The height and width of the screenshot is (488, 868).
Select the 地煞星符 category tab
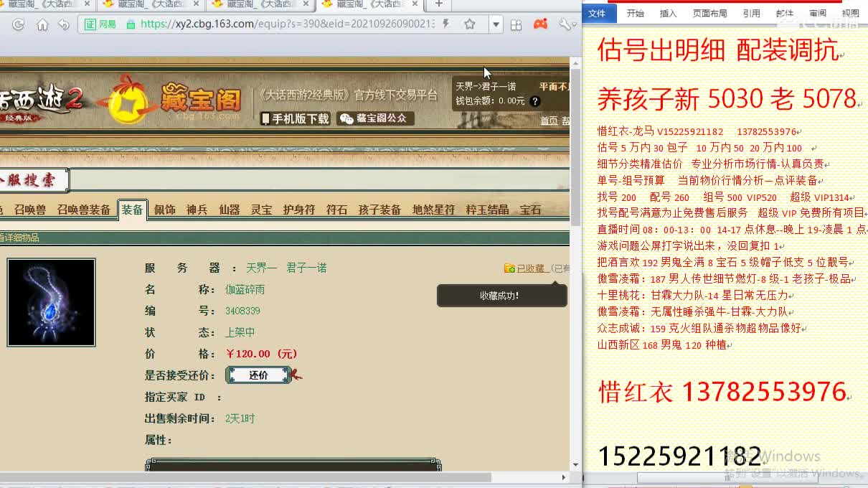tap(433, 210)
